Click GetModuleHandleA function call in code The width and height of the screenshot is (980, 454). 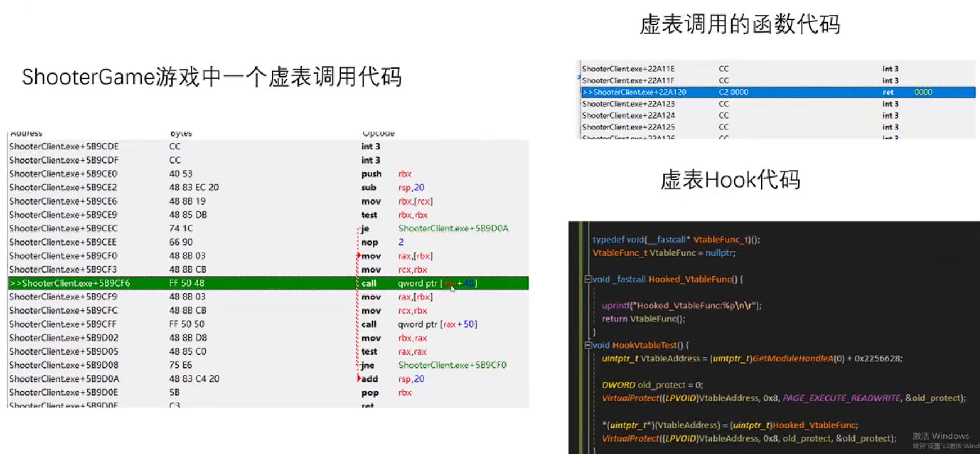(x=792, y=358)
